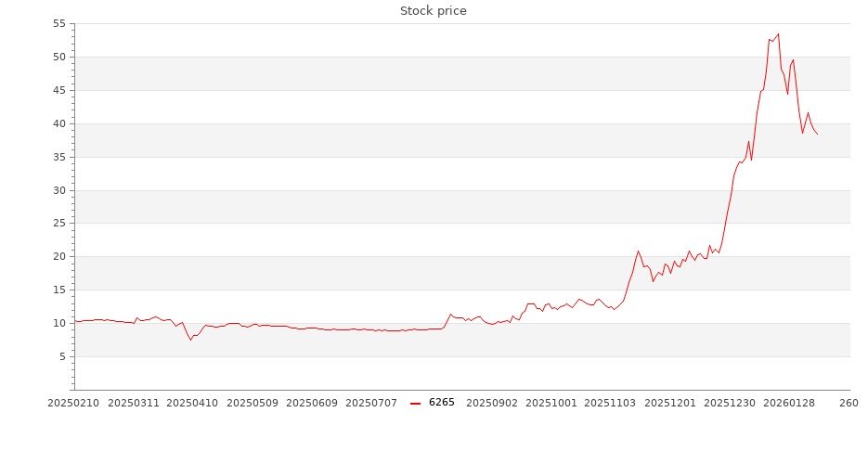Click the 55 value on y-axis
868x464 pixels.
point(62,24)
